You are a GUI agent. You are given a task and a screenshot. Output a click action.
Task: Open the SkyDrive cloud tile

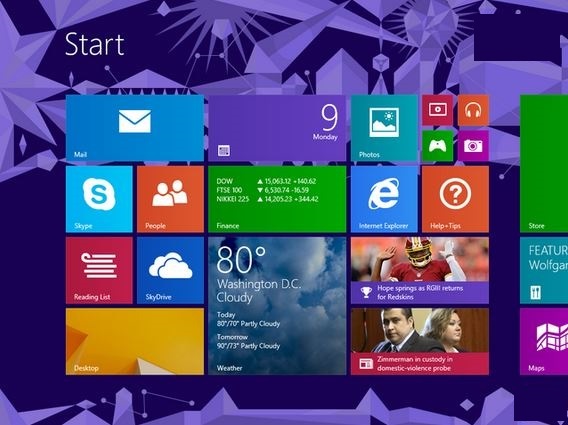coord(170,270)
